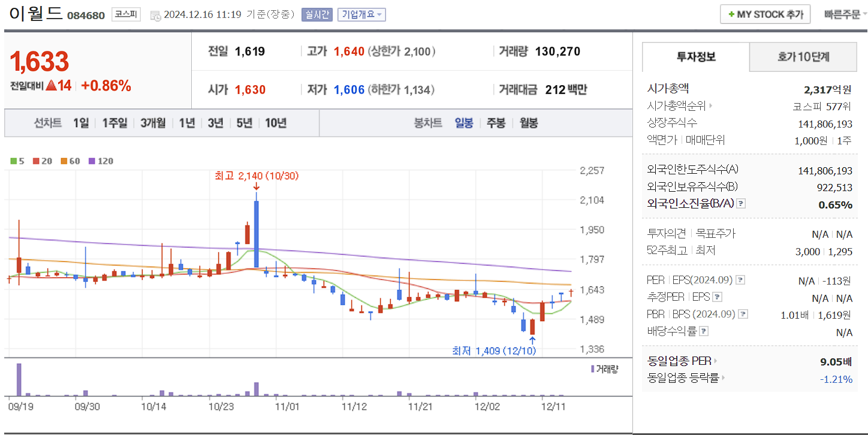Open the 배당수익률 help tooltip icon

(704, 331)
